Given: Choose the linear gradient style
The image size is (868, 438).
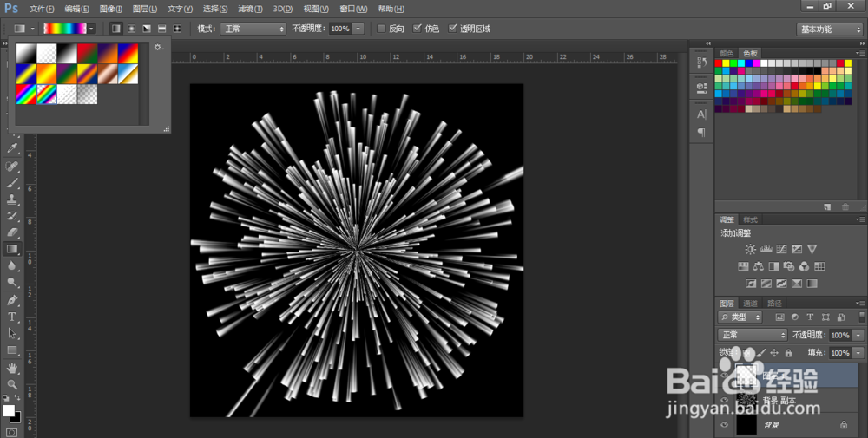Looking at the screenshot, I should [115, 29].
